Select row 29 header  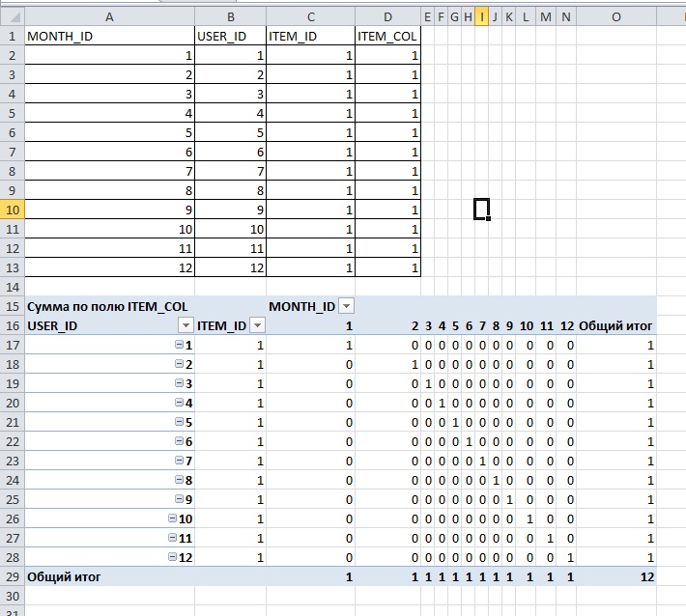[x=12, y=576]
